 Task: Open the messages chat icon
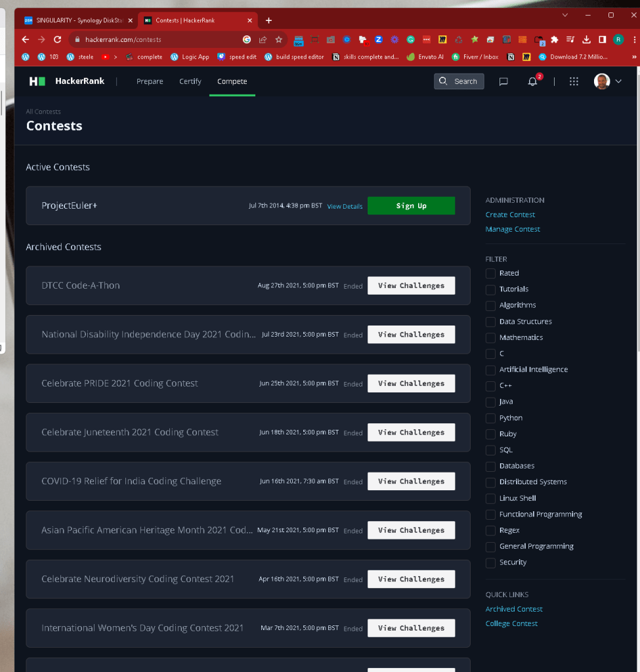coord(503,81)
